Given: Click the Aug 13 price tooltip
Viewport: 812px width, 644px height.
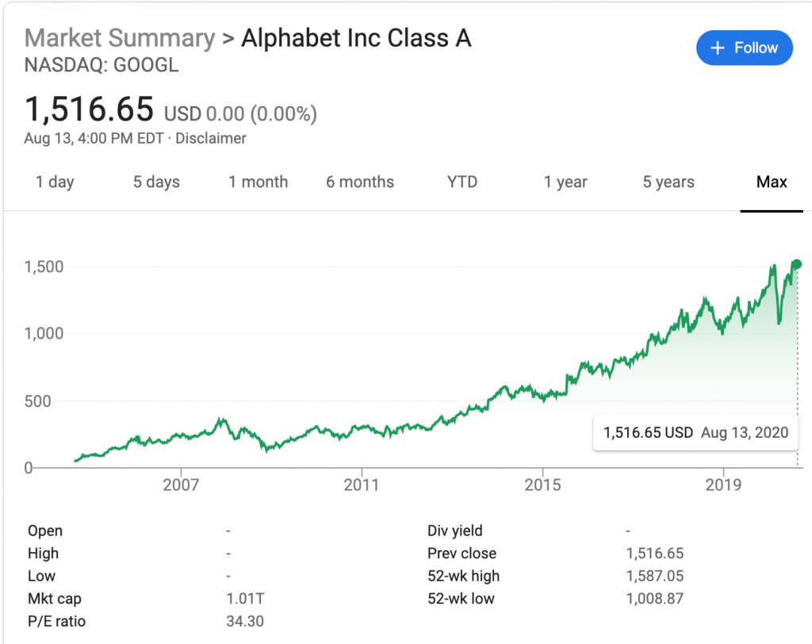Looking at the screenshot, I should 695,432.
